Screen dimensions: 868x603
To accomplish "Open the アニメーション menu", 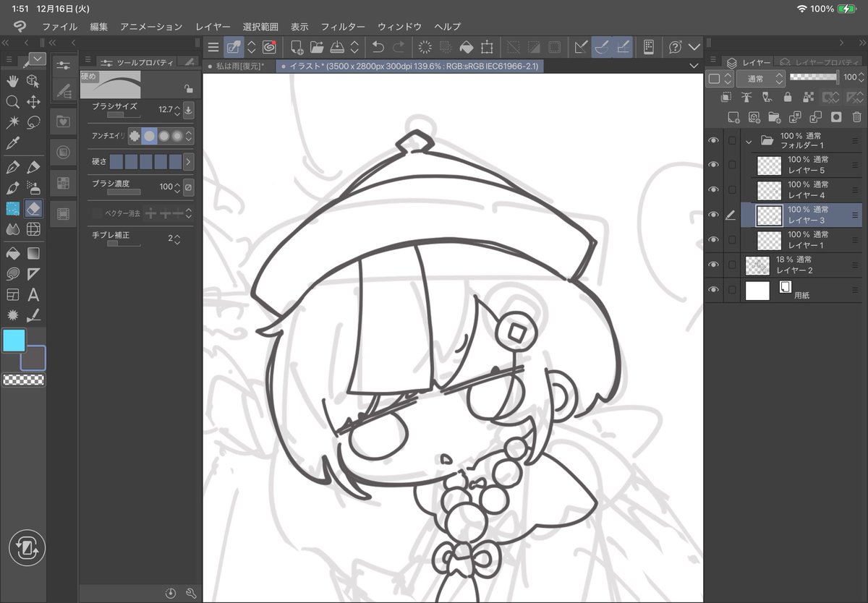I will (x=151, y=27).
